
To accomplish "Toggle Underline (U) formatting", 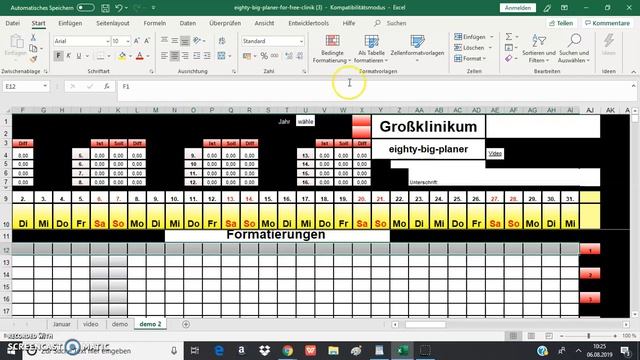I will point(78,56).
